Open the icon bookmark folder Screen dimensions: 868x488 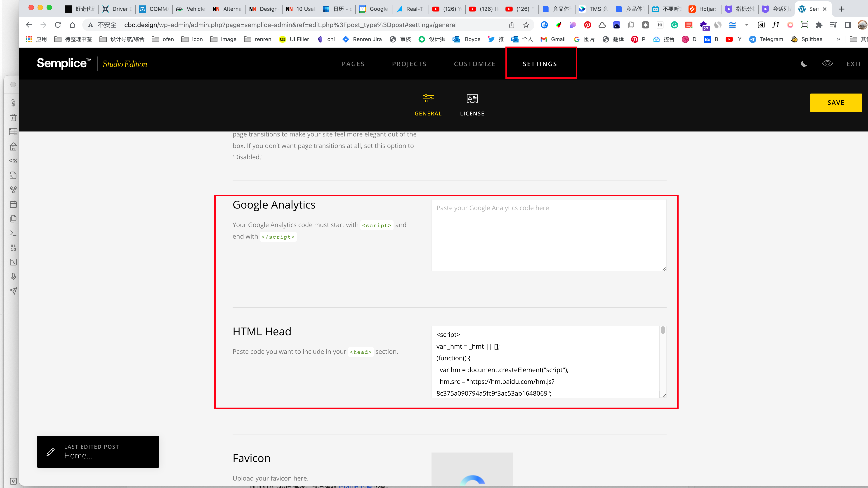[x=192, y=39]
